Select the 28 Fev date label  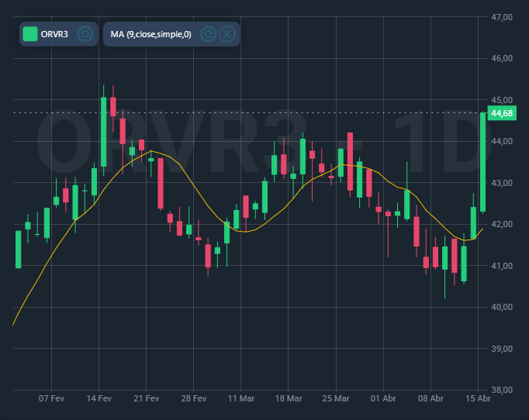point(193,398)
